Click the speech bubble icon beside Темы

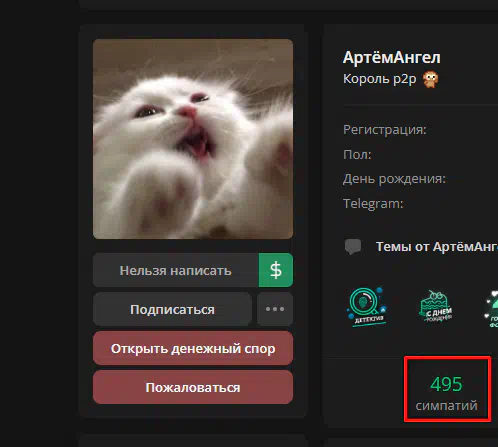353,247
